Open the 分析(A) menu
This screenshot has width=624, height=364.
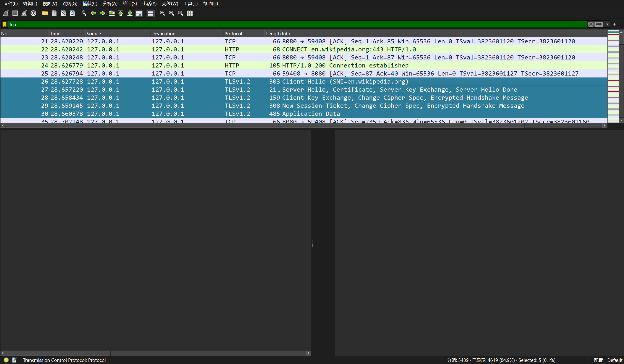[x=110, y=3]
